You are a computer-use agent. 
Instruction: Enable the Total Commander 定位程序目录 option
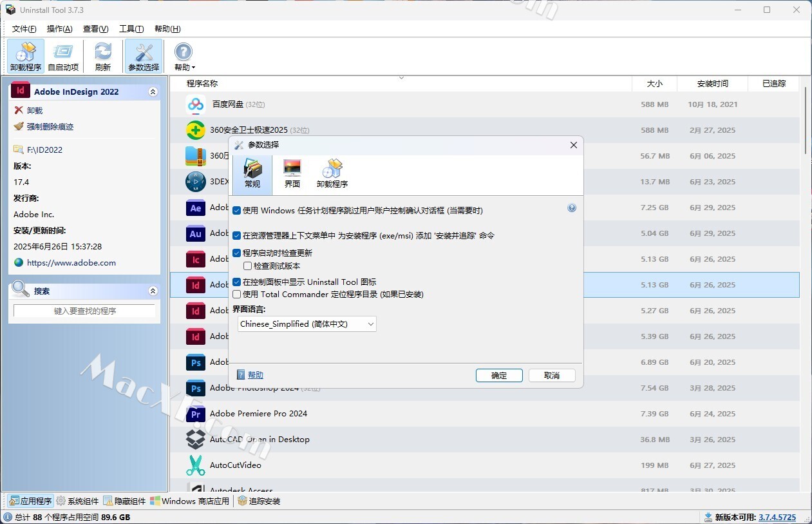pyautogui.click(x=237, y=295)
